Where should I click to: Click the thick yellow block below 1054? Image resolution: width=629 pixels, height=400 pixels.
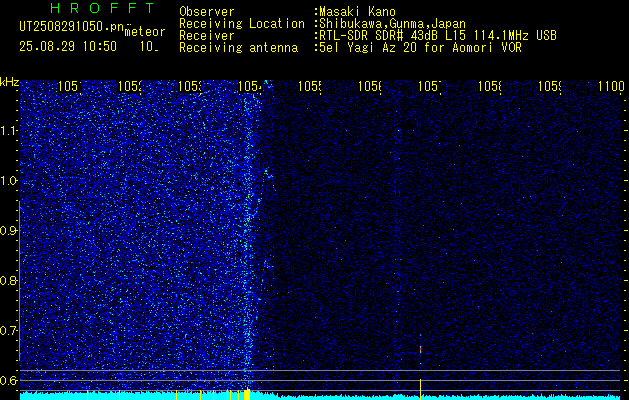(247, 394)
